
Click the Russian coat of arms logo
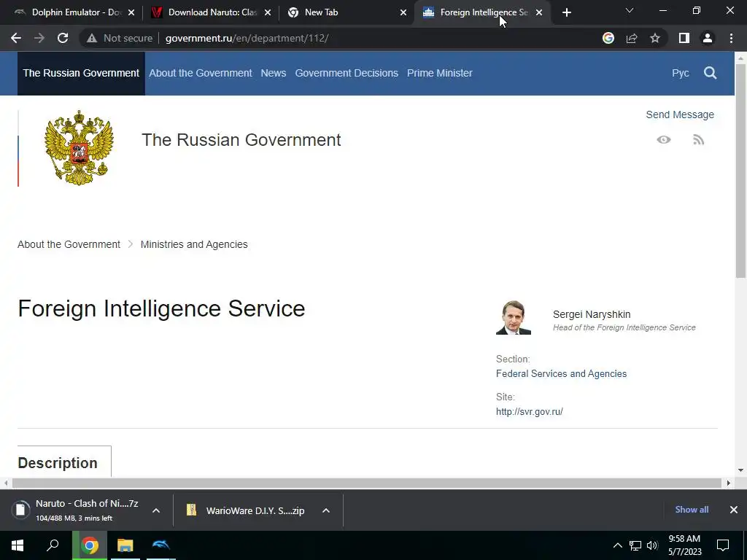tap(79, 147)
